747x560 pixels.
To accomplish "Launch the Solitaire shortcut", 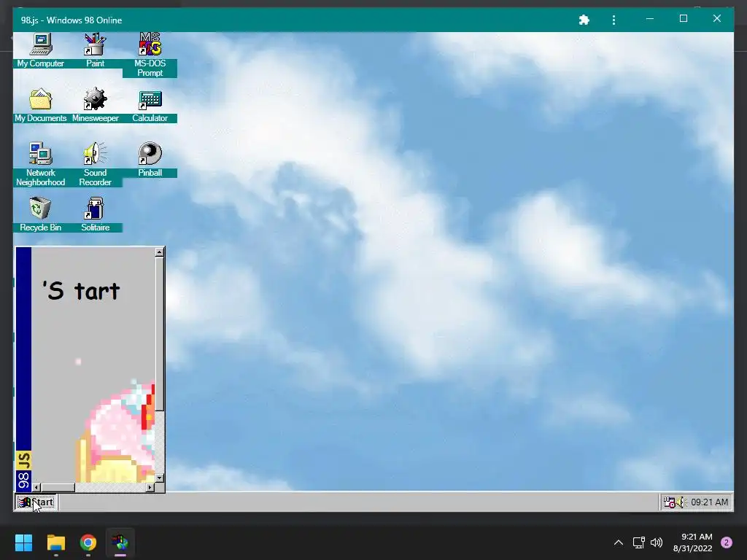I will click(95, 214).
